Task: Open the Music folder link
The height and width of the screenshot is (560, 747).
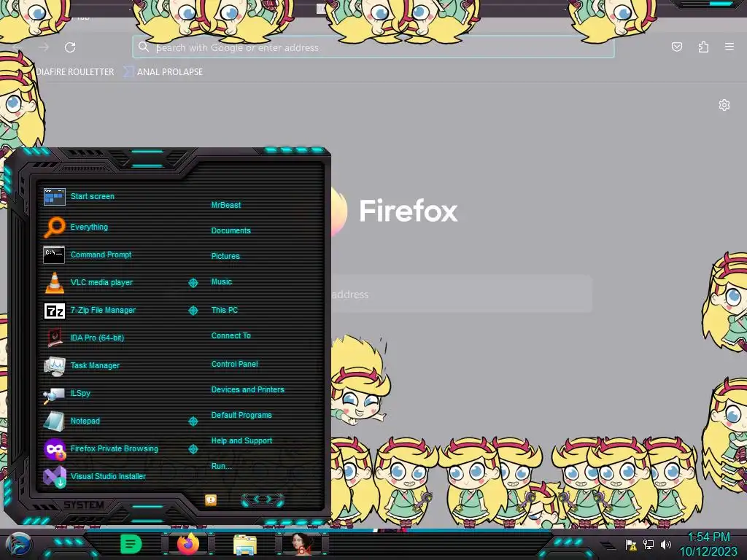Action: tap(222, 281)
